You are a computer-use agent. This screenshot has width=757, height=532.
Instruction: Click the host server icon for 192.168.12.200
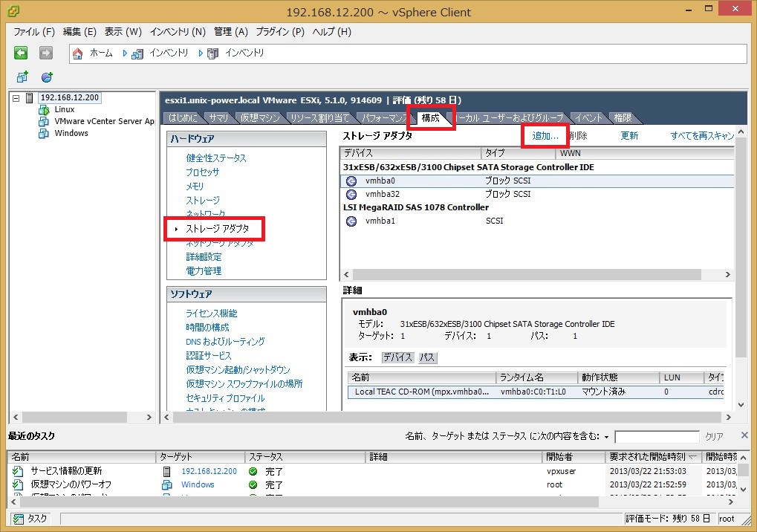[30, 98]
